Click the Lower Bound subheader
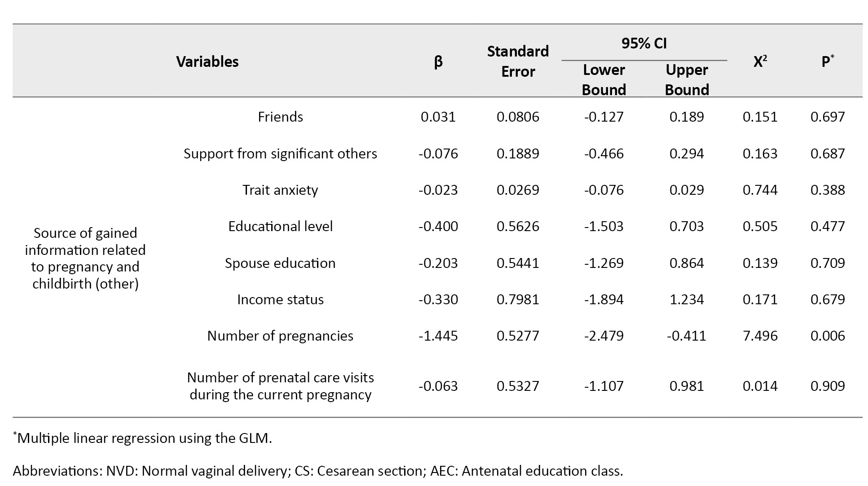This screenshot has height=486, width=868. click(x=604, y=80)
